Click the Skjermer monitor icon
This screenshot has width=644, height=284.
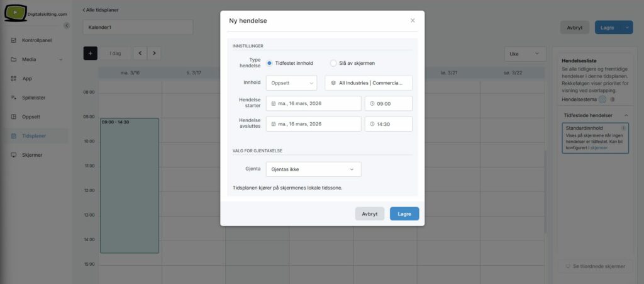[14, 155]
